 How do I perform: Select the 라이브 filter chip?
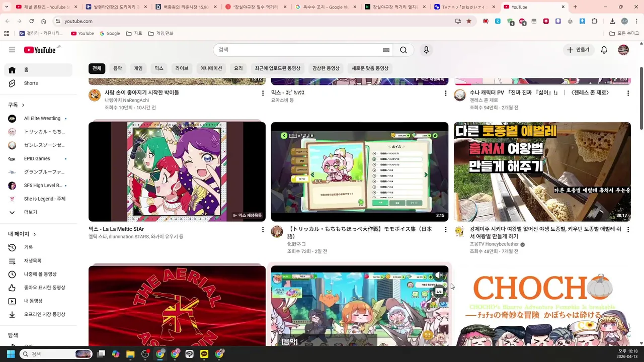[x=182, y=68]
